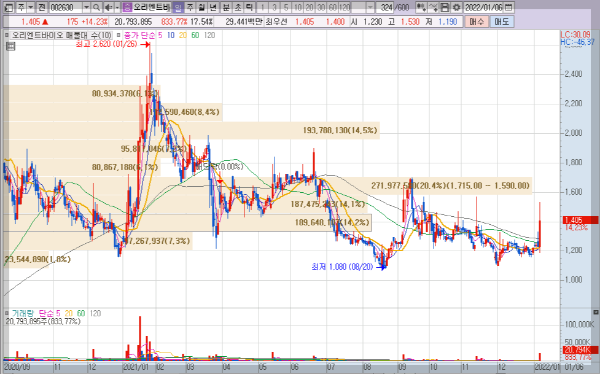
Task: Choose the 120 interval button
Action: coord(345,7)
